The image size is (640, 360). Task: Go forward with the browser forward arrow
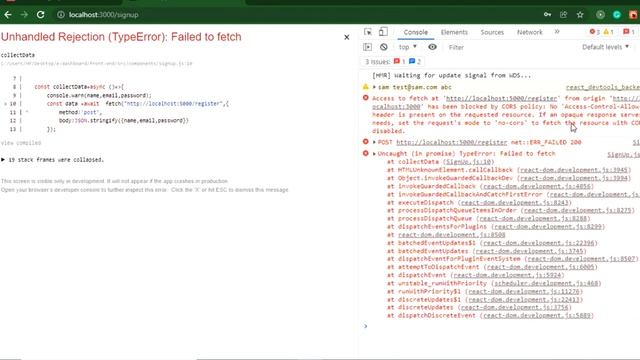24,15
